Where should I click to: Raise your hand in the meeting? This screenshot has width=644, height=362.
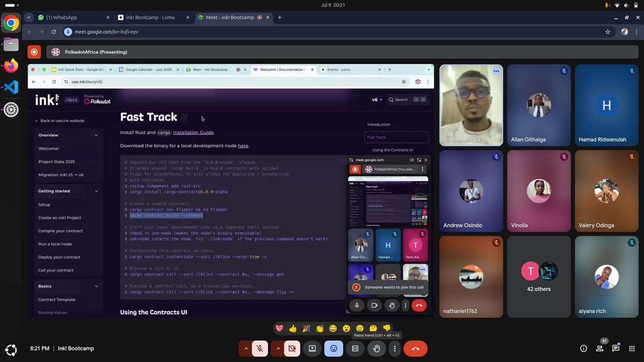tap(376, 348)
